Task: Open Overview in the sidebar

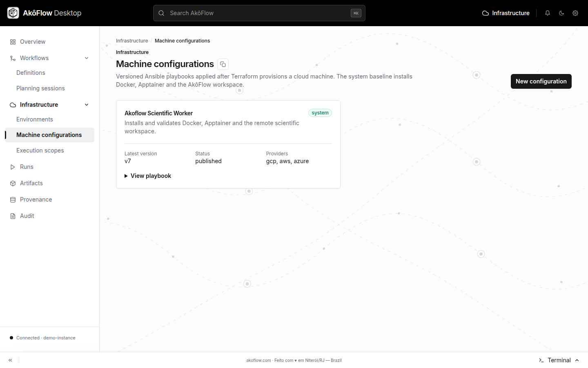Action: pos(49,42)
